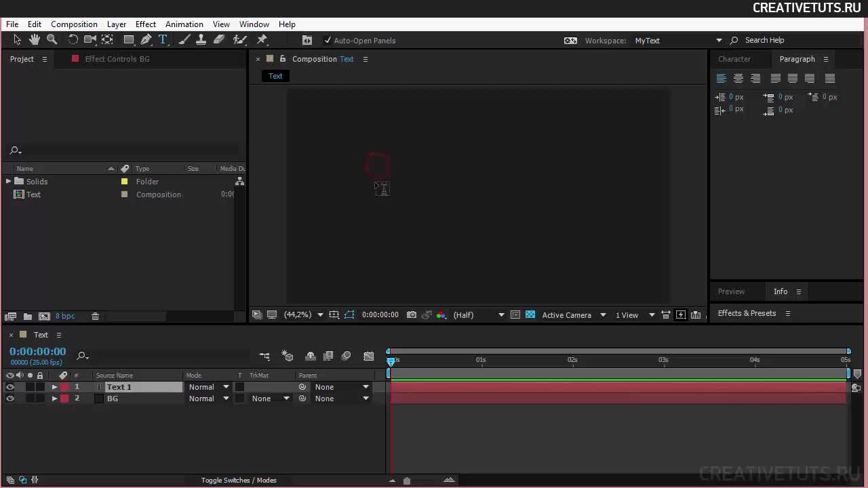Viewport: 868px width, 488px height.
Task: Select the Hand tool
Action: tap(35, 40)
